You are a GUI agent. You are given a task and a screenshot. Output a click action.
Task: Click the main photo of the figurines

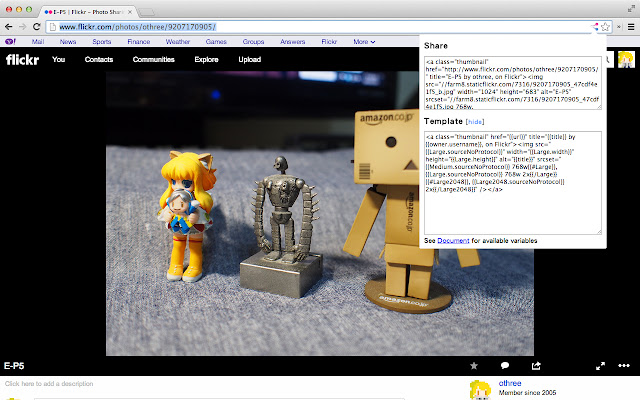tap(320, 213)
